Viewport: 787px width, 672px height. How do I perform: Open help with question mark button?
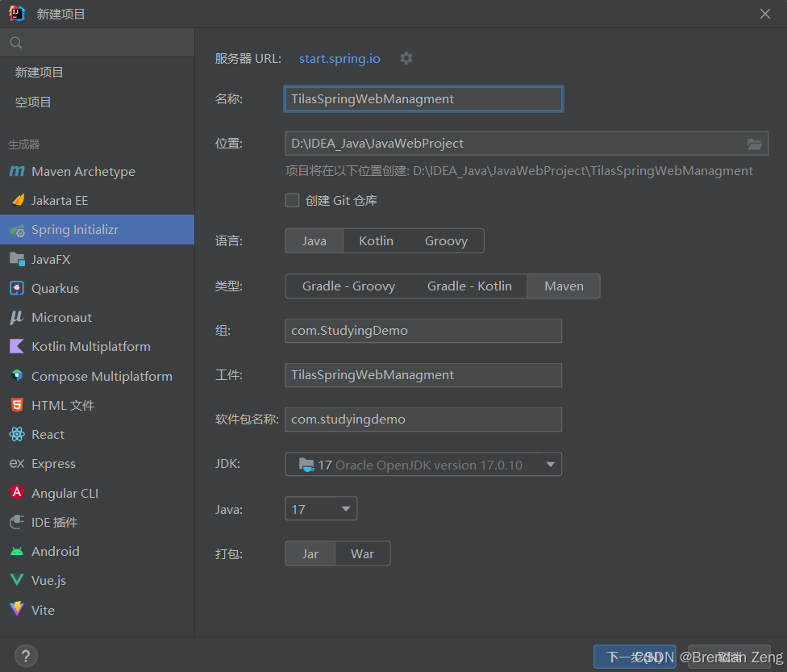point(26,656)
